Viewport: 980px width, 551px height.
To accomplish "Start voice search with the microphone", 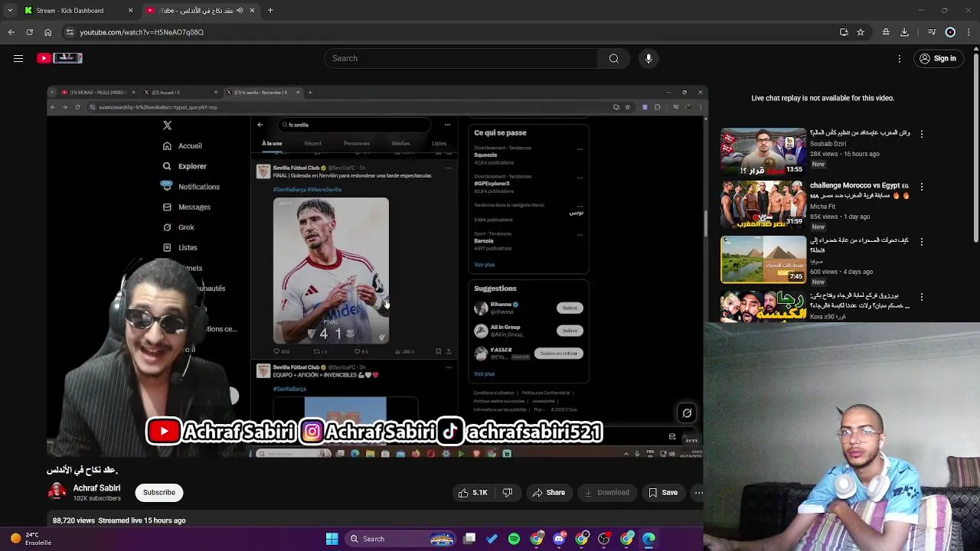I will point(648,58).
